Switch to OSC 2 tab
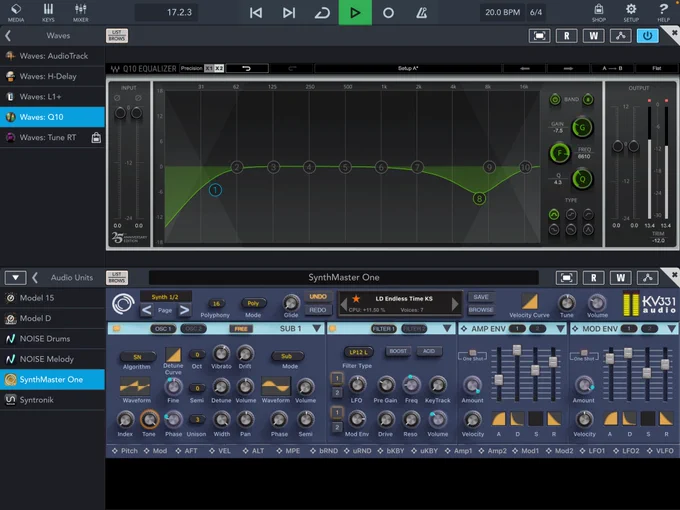Screen dimensions: 680x510 (x=193, y=329)
